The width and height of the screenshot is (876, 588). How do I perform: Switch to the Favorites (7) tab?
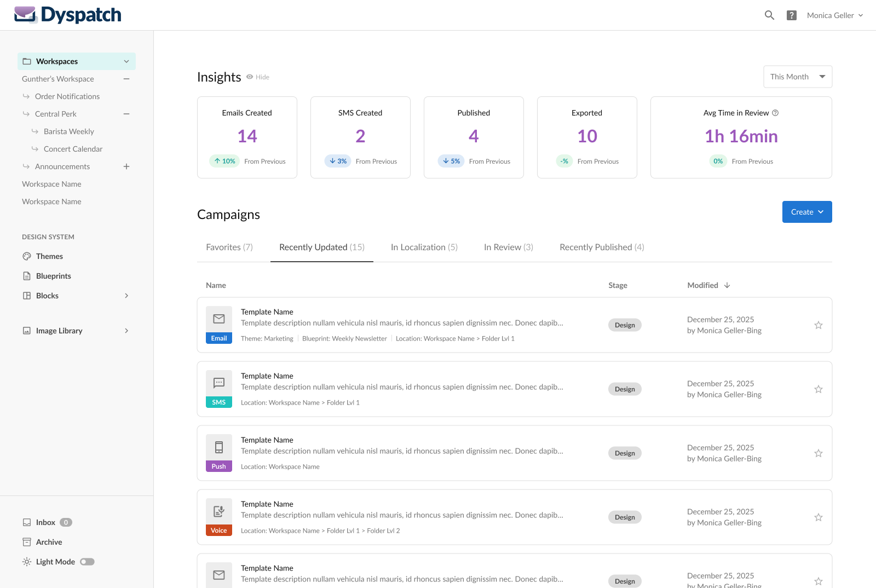click(x=229, y=247)
